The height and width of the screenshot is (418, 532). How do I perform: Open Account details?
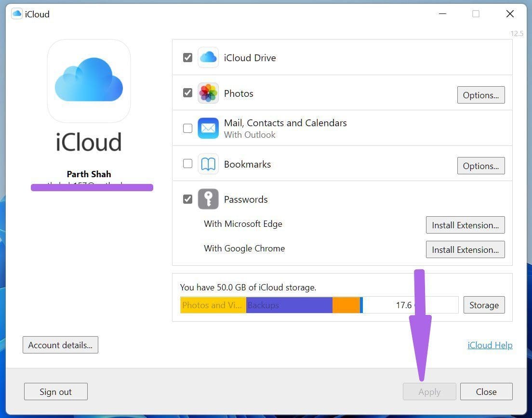click(x=60, y=345)
